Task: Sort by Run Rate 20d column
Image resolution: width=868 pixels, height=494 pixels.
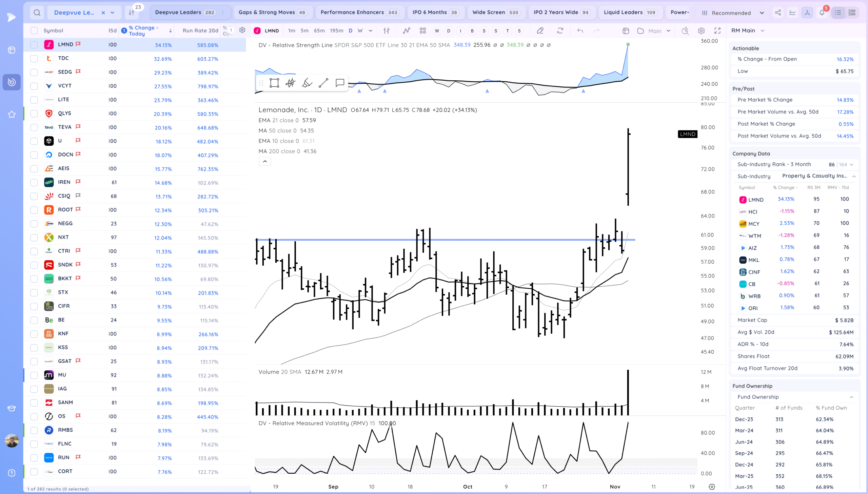Action: pos(200,30)
